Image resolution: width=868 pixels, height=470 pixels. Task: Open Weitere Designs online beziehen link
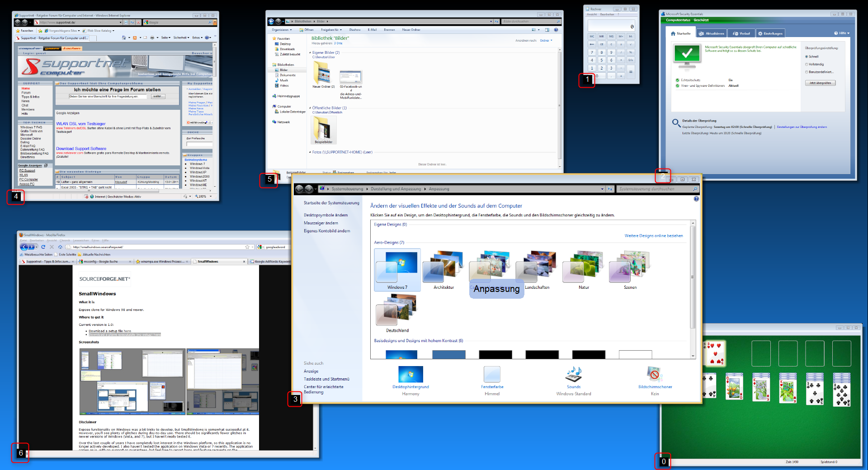[654, 235]
